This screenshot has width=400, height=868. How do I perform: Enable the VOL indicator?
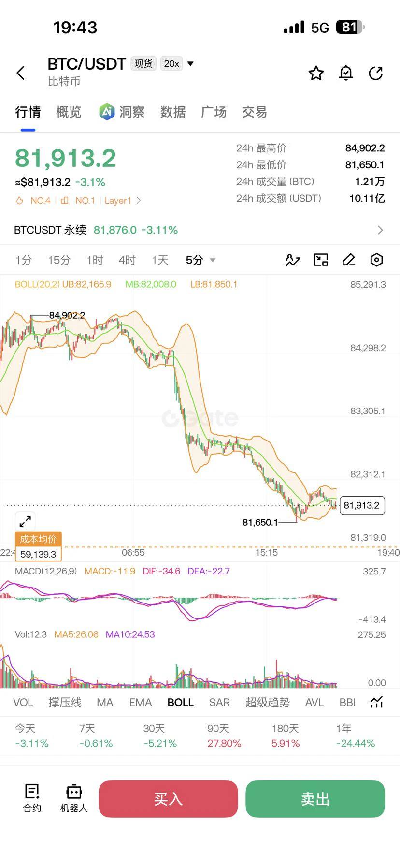[23, 703]
